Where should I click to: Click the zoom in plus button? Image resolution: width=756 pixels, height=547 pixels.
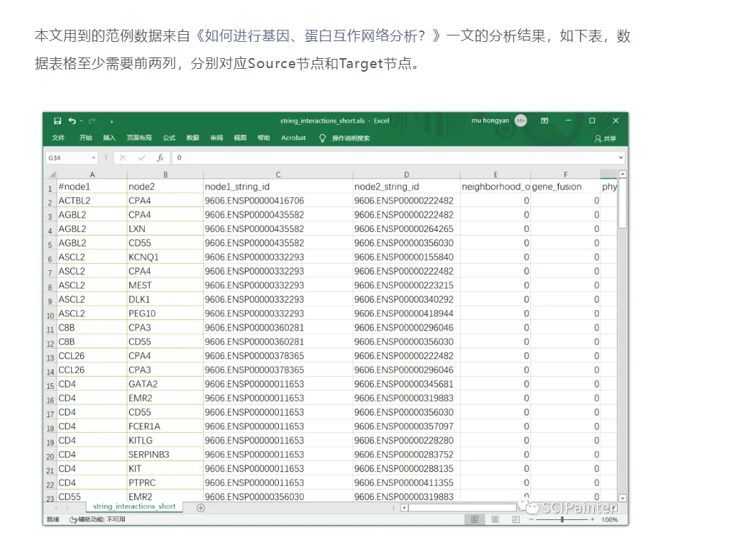tap(593, 519)
